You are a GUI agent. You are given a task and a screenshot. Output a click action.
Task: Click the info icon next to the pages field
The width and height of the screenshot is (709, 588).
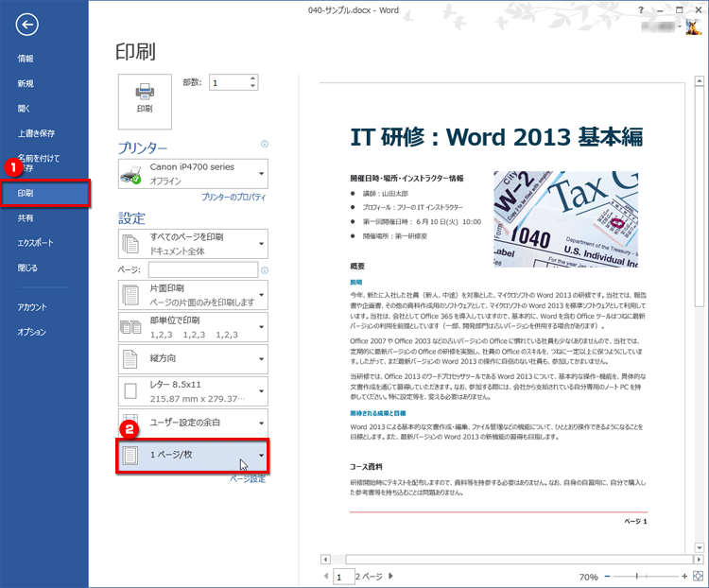pyautogui.click(x=265, y=270)
